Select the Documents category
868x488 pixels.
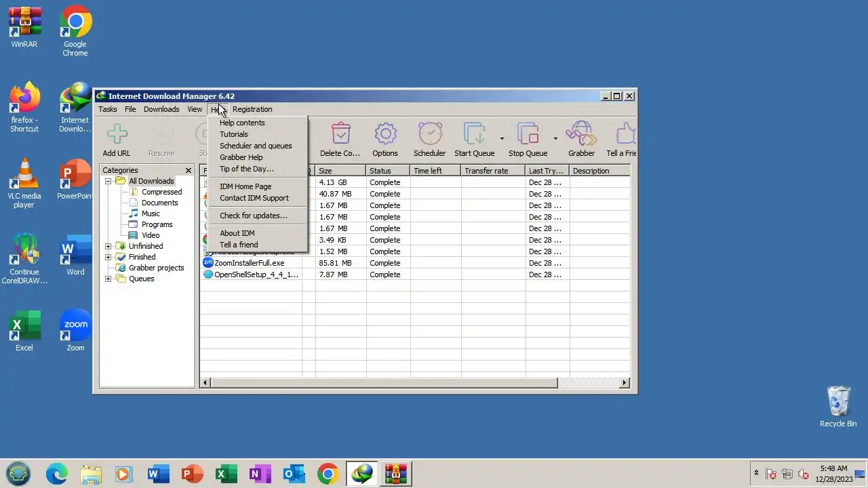[159, 203]
